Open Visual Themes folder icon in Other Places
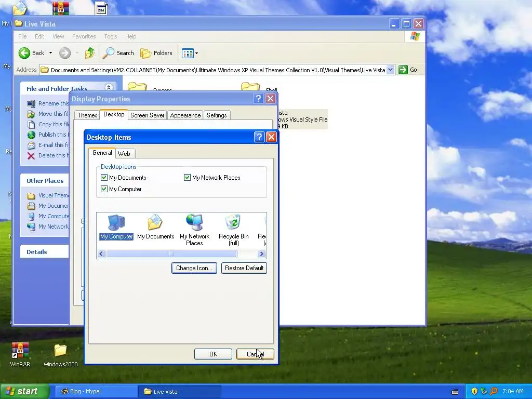 31,196
